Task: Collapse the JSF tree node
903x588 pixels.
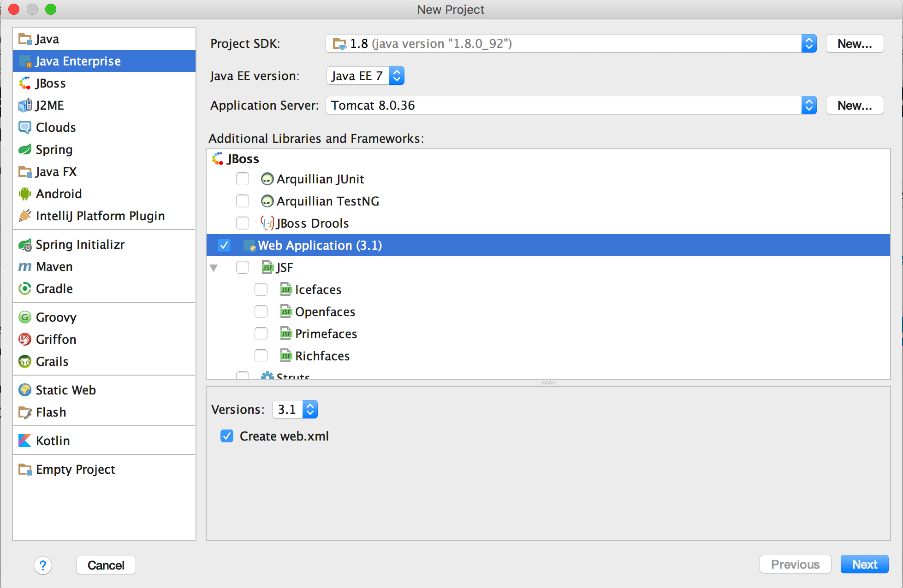Action: click(x=214, y=268)
